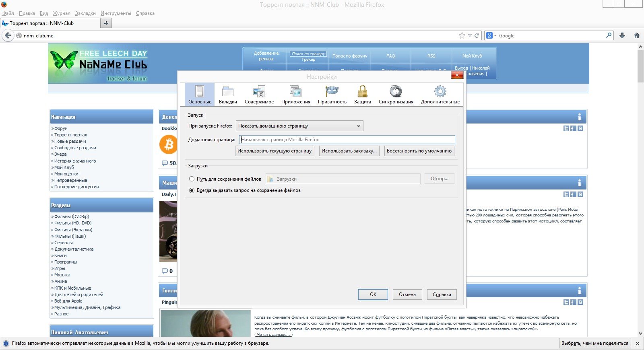Click Поиск по форуму header link
This screenshot has width=644, height=350.
(x=350, y=56)
